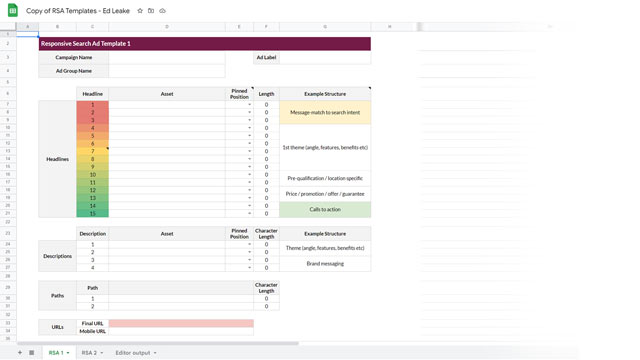
Task: Click the Google Sheets home icon
Action: [13, 10]
